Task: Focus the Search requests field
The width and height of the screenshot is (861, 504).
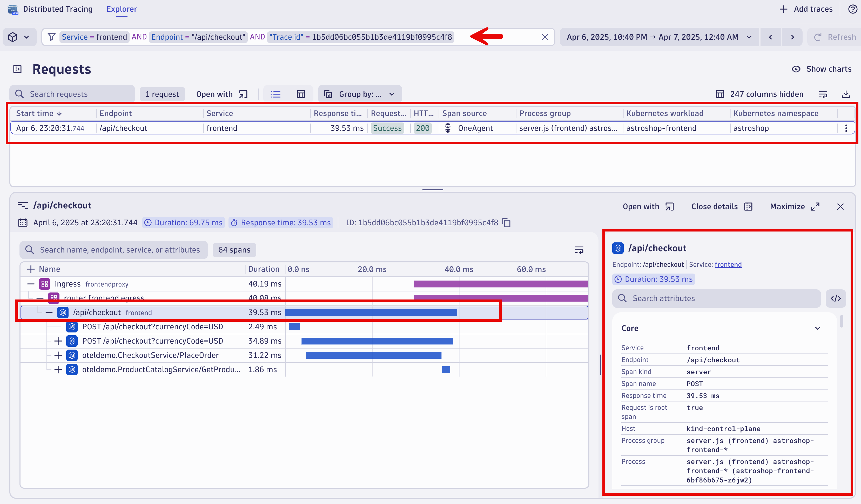Action: 72,94
